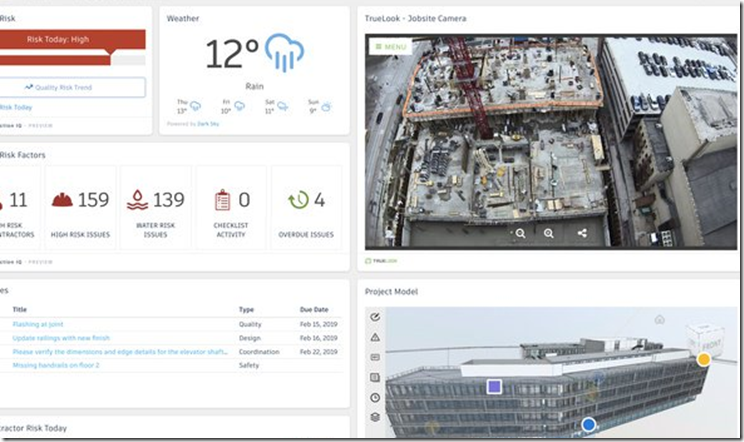The width and height of the screenshot is (744, 442).
Task: Open the 139 Water Risk Issues card
Action: pyautogui.click(x=156, y=207)
